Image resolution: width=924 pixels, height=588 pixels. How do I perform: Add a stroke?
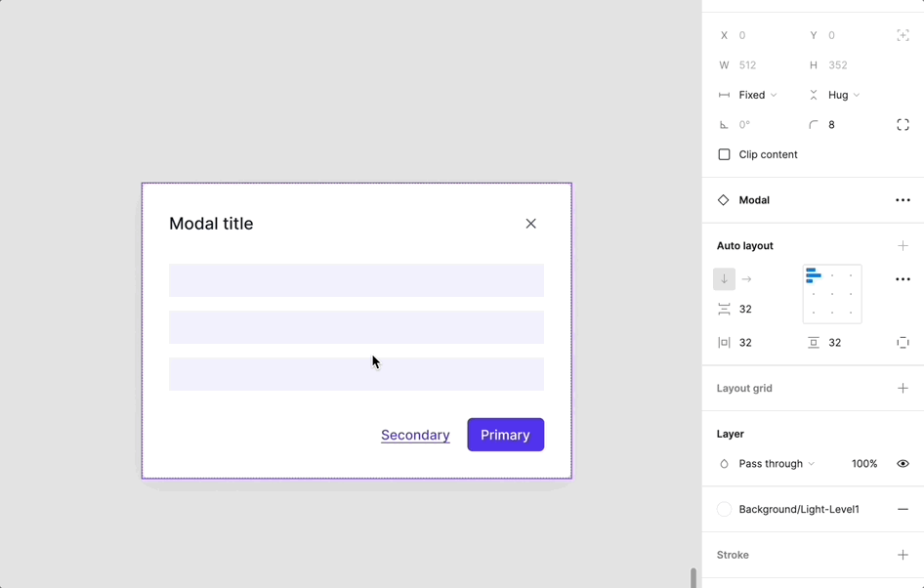pos(903,555)
